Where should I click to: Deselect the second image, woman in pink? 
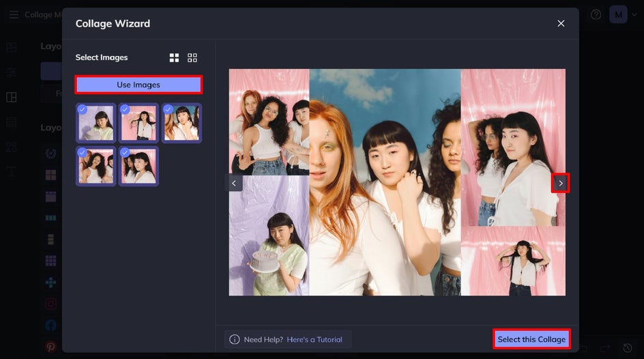pos(138,123)
